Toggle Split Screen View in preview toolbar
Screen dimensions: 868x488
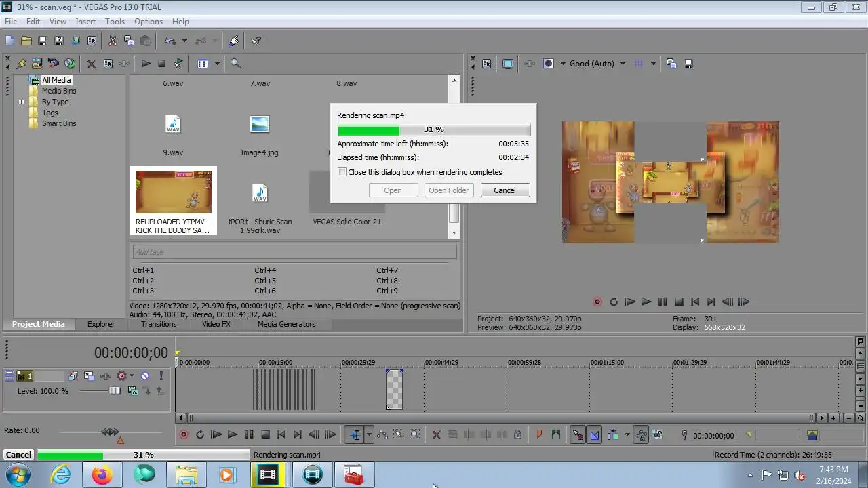tap(549, 64)
